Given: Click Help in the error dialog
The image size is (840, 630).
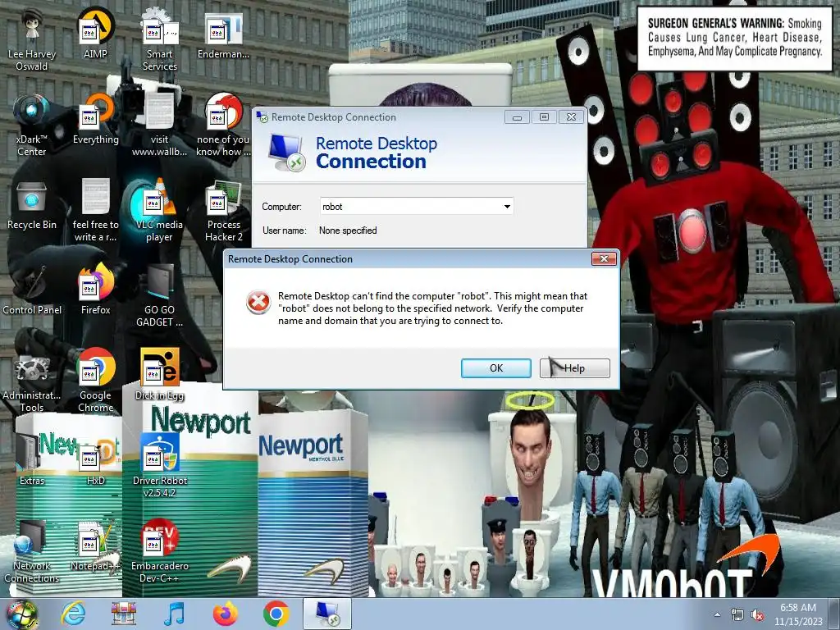Looking at the screenshot, I should tap(575, 368).
